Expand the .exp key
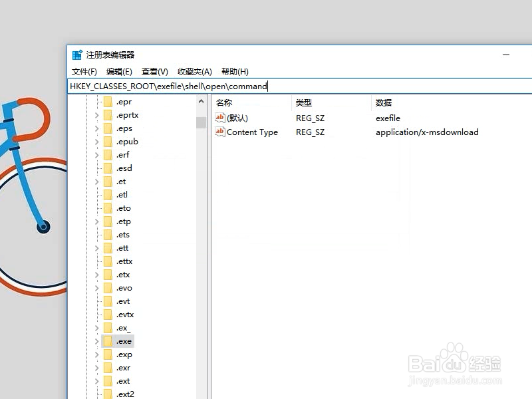The image size is (532, 399). pyautogui.click(x=96, y=354)
